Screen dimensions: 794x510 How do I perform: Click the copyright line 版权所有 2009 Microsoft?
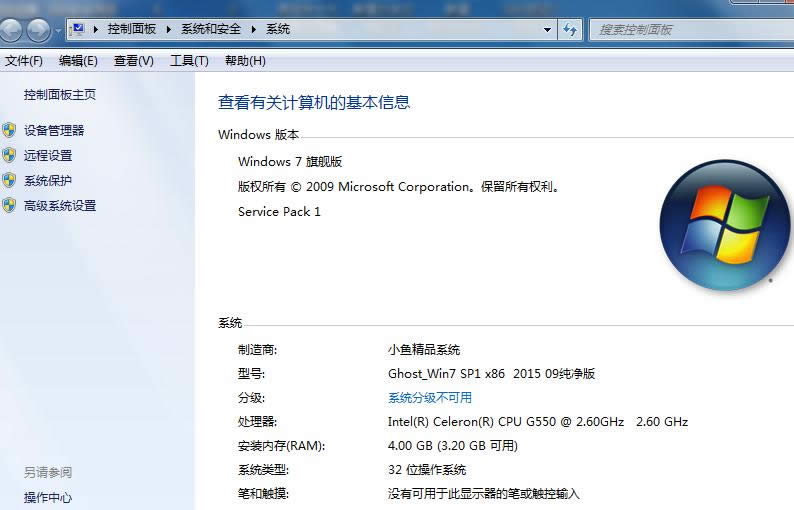click(x=400, y=187)
